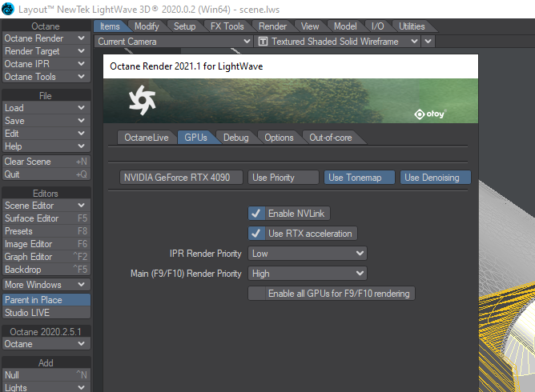Expand the Octane Render menu
This screenshot has width=535, height=392.
(x=46, y=38)
